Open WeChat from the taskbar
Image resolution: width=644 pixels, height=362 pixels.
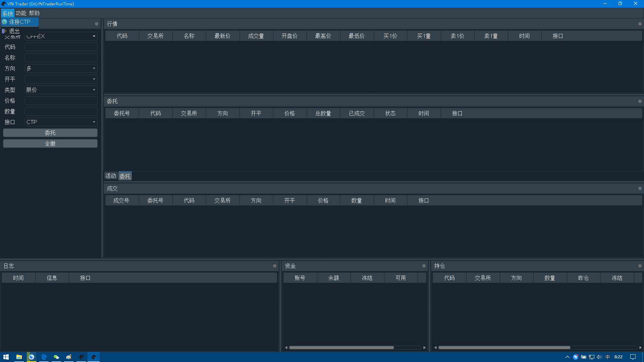[x=56, y=357]
